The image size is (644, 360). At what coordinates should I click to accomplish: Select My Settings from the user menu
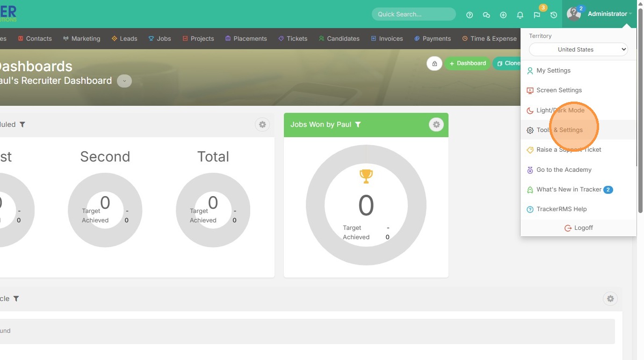579,71
